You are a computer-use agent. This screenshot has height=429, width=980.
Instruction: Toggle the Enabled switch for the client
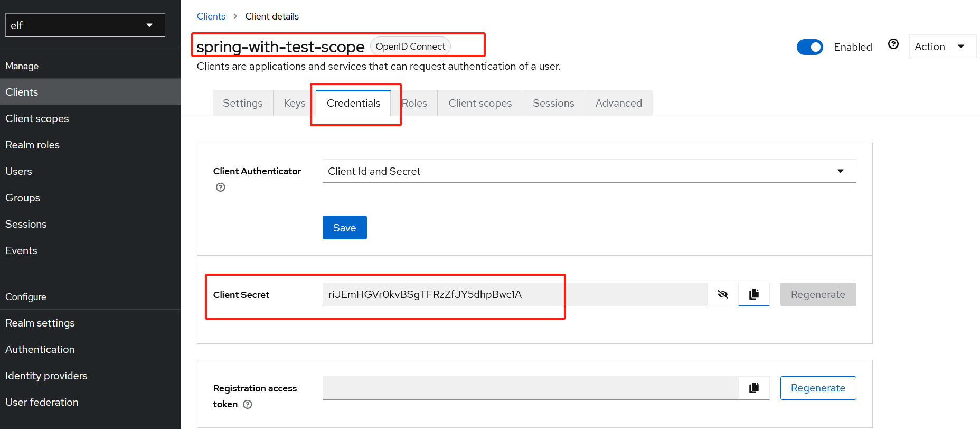coord(809,47)
